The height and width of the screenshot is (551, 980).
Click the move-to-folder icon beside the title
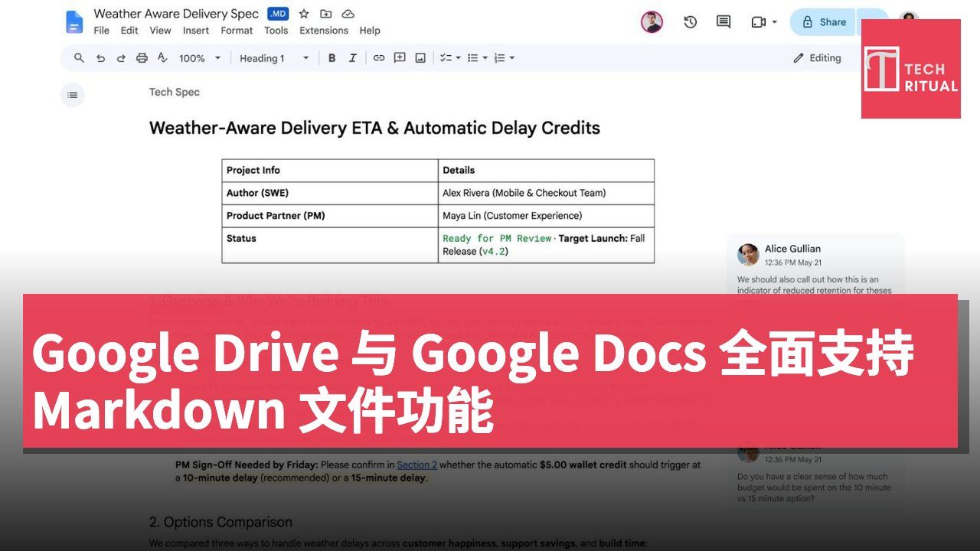326,14
